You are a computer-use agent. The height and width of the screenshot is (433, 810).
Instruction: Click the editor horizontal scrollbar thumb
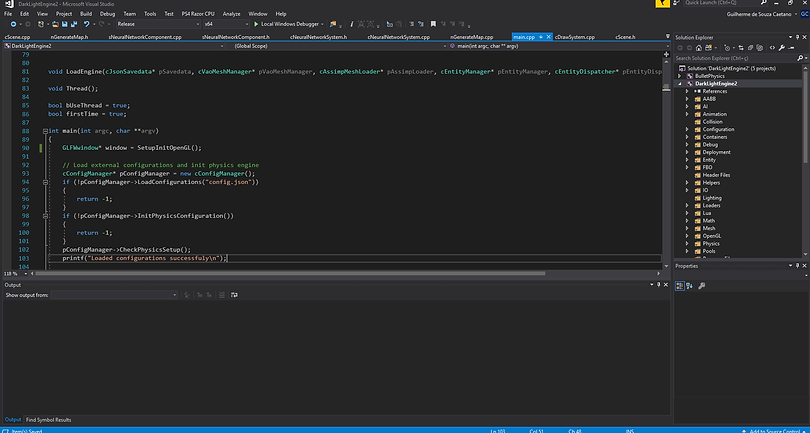click(289, 273)
